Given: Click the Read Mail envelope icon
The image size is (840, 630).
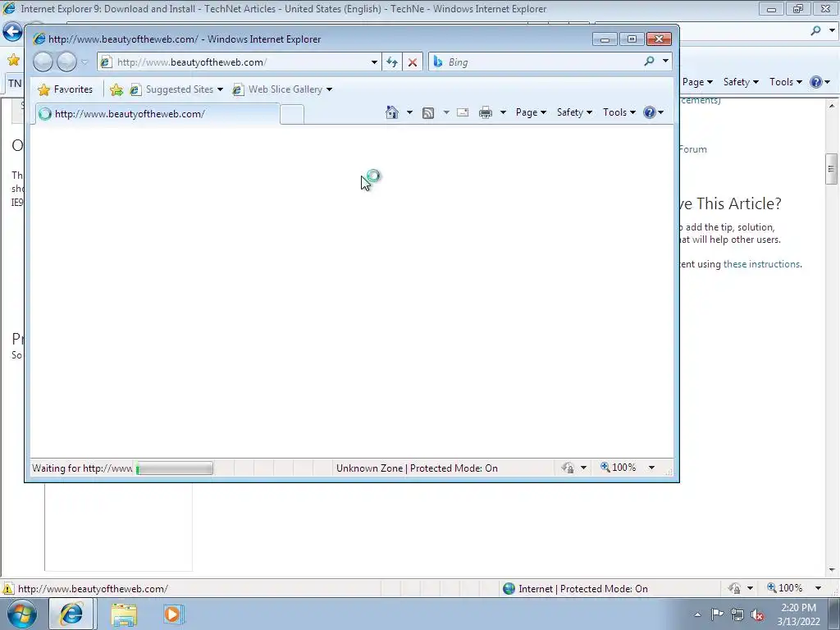Looking at the screenshot, I should coord(463,112).
